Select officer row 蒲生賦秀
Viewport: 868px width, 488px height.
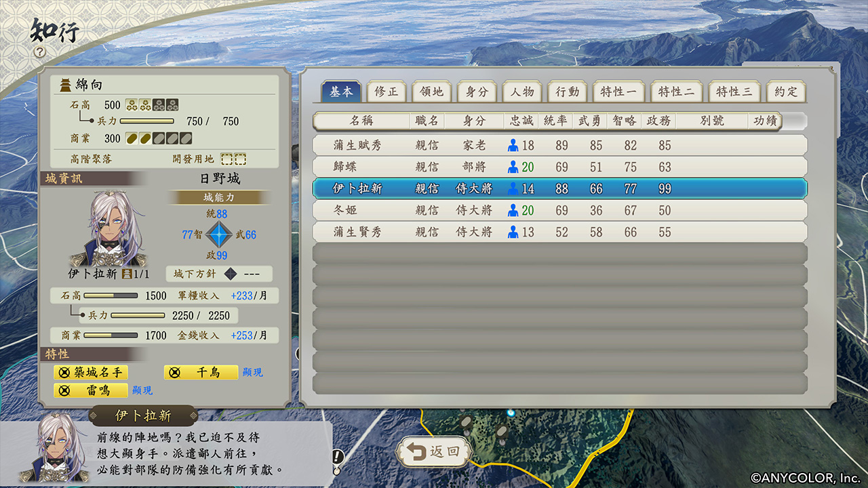tap(560, 145)
